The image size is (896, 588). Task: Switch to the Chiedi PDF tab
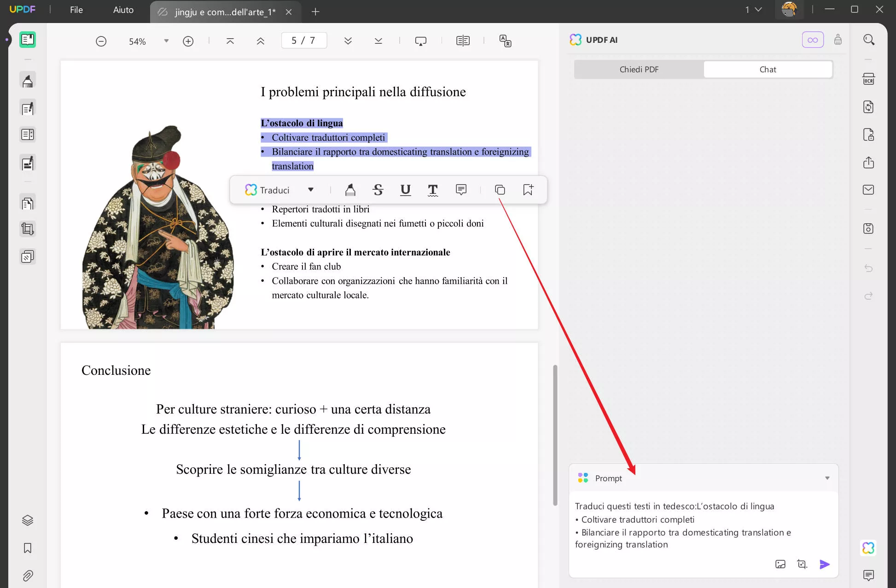[639, 70]
